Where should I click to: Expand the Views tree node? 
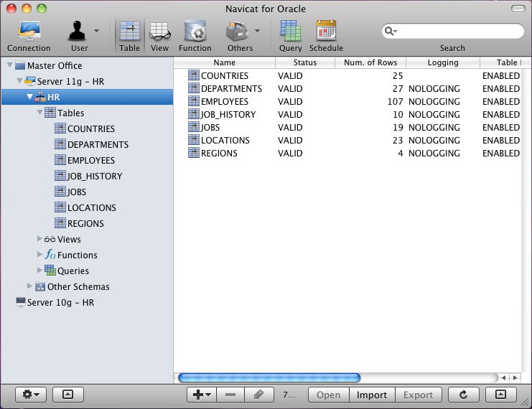[39, 239]
